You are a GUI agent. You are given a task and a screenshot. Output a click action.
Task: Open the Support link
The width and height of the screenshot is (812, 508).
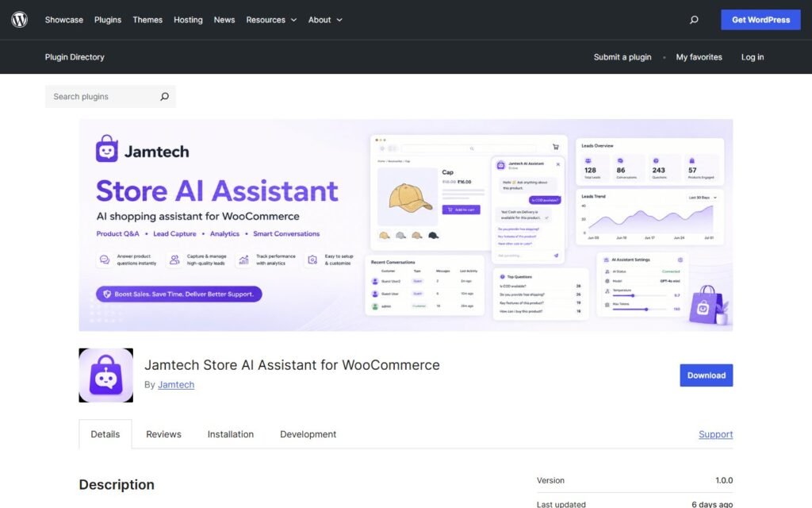pyautogui.click(x=716, y=434)
